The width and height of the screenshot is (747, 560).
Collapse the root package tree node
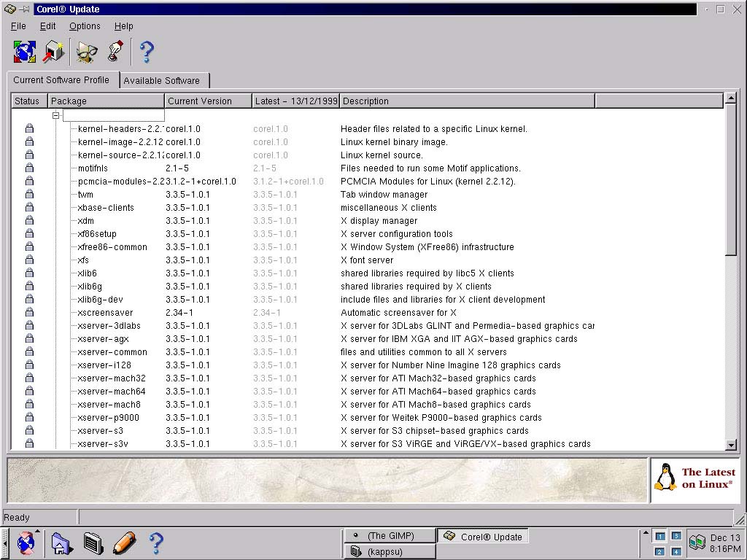(x=55, y=116)
